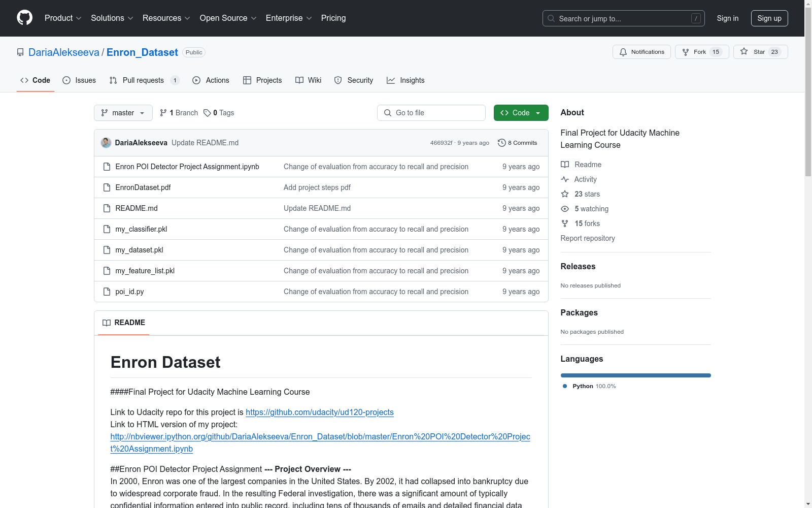The image size is (812, 508).
Task: Click the 466932f commit hash
Action: (x=441, y=143)
